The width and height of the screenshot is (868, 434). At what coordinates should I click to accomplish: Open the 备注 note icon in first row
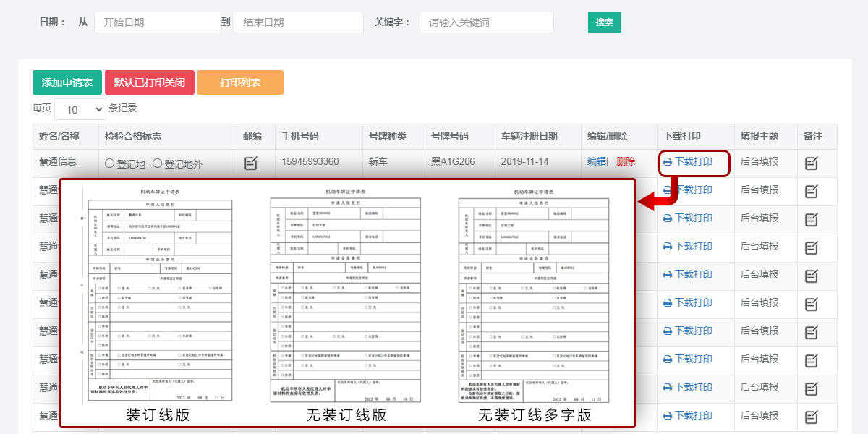pos(812,163)
